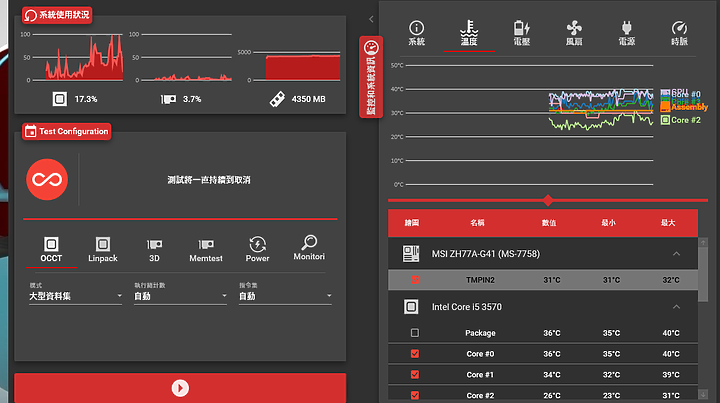Click the GPU usage icon
The height and width of the screenshot is (403, 720).
click(169, 99)
